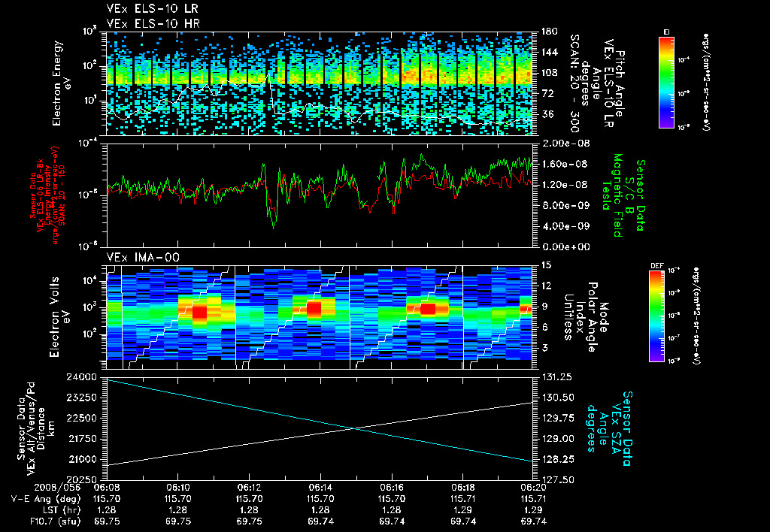770x532 pixels.
Task: Click the 21000 km altitude tick
Action: (x=82, y=459)
